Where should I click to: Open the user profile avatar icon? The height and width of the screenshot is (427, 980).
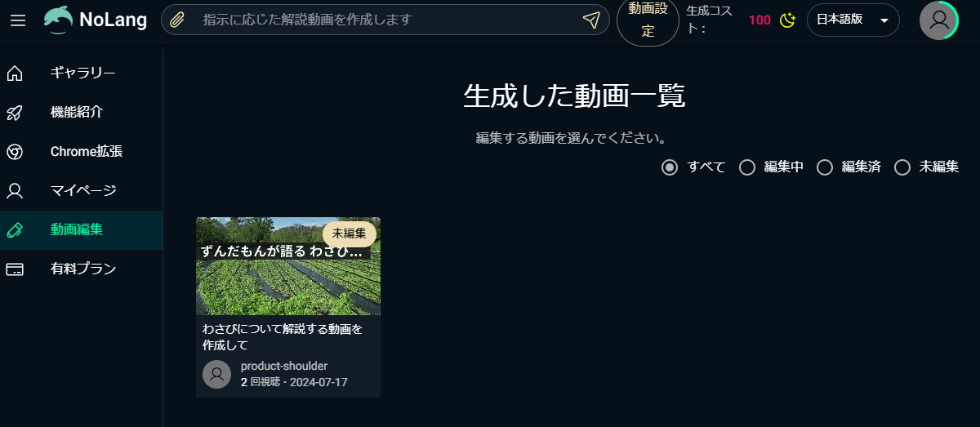938,20
